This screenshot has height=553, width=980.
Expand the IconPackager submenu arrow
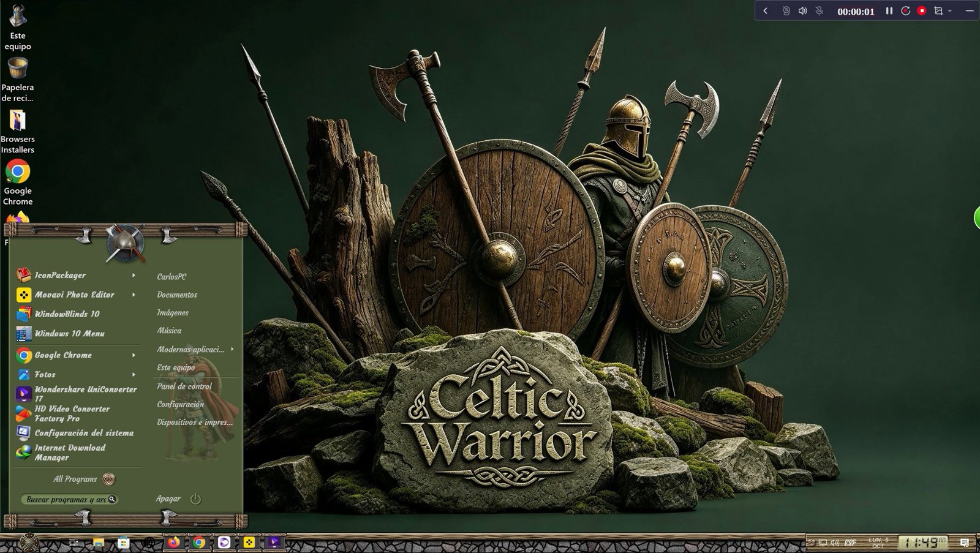point(134,276)
